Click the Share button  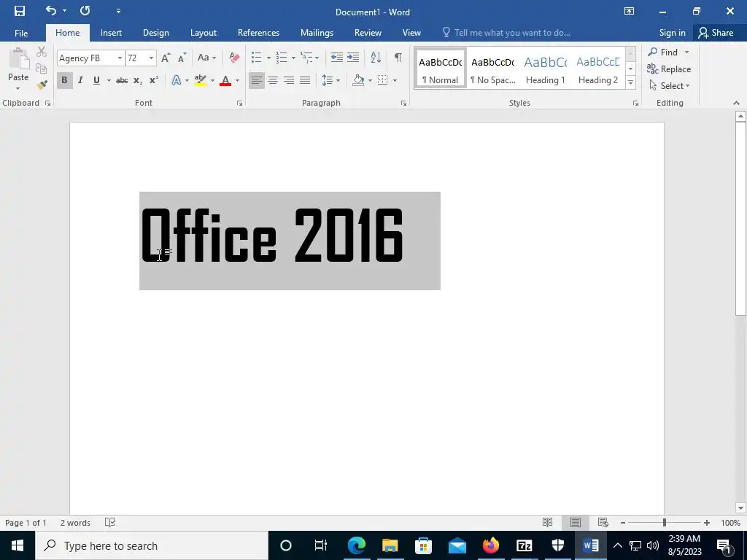tap(716, 33)
